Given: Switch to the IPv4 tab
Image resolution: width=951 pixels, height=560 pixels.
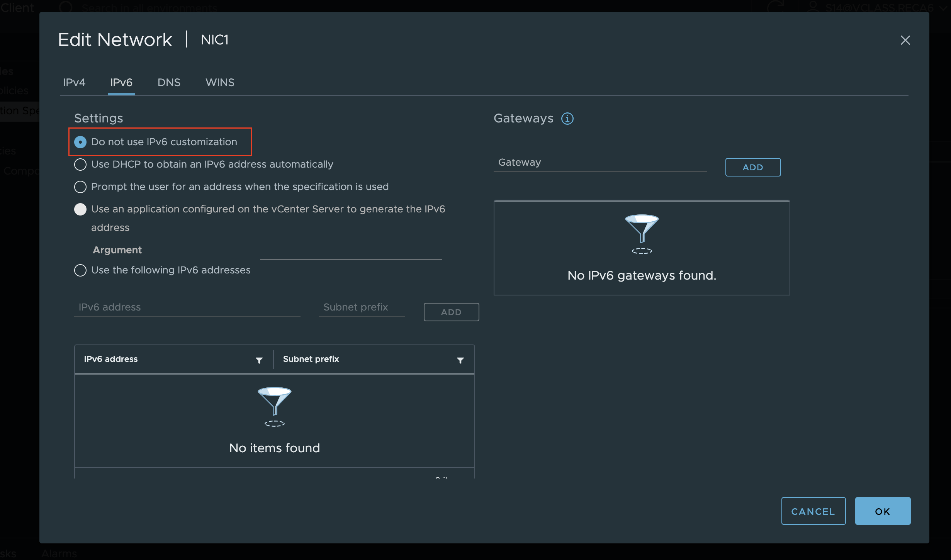Looking at the screenshot, I should [x=74, y=82].
